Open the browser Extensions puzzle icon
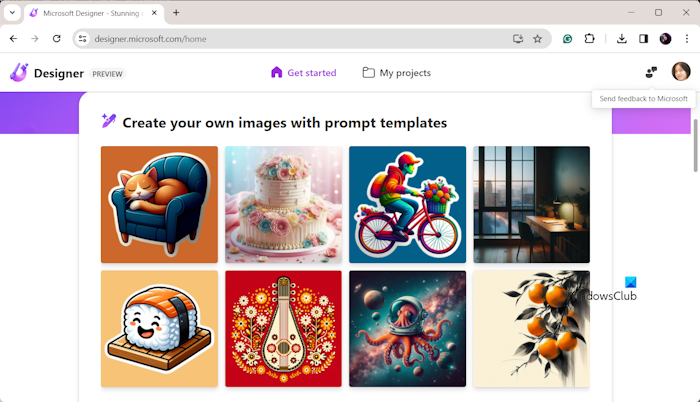This screenshot has width=700, height=402. [x=589, y=39]
